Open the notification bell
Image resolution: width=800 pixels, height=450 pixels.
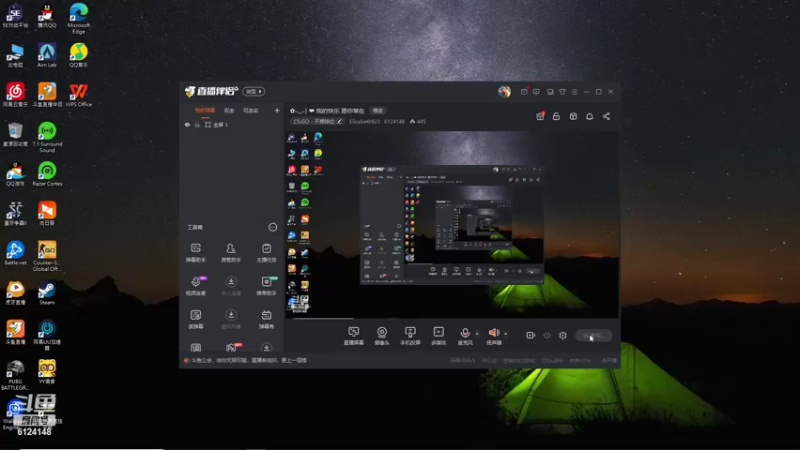tap(589, 116)
